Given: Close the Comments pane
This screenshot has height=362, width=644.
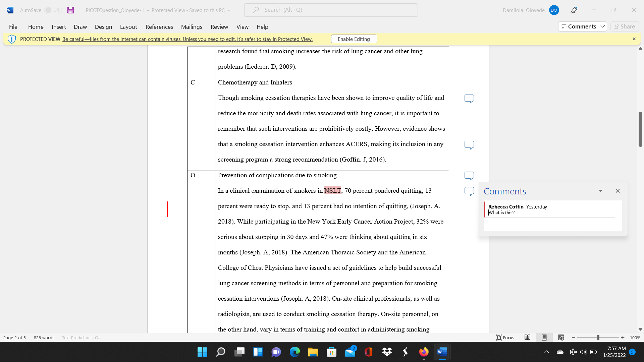Looking at the screenshot, I should 618,191.
